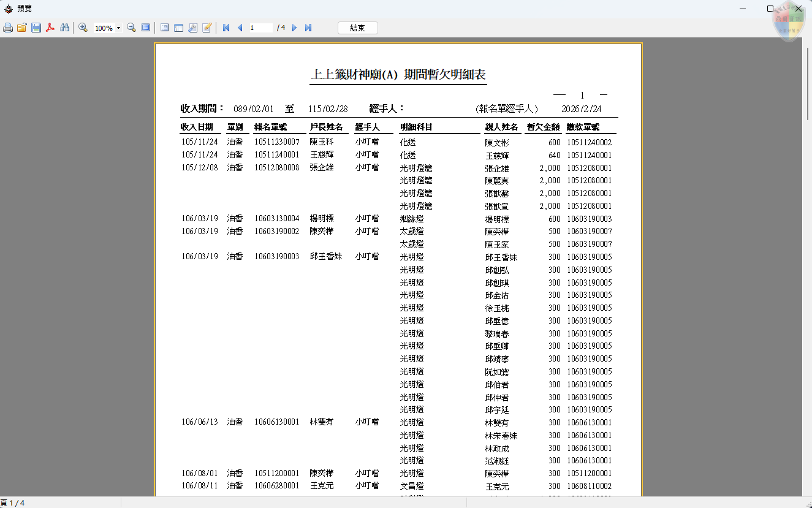812x508 pixels.
Task: Click the page number input field
Action: 260,28
